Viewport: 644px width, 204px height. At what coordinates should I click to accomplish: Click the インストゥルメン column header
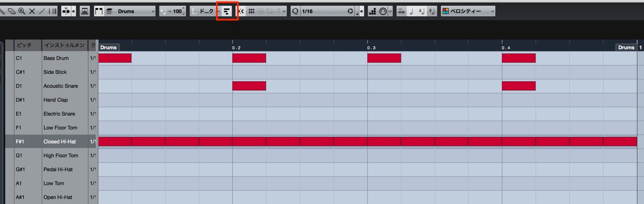click(64, 45)
